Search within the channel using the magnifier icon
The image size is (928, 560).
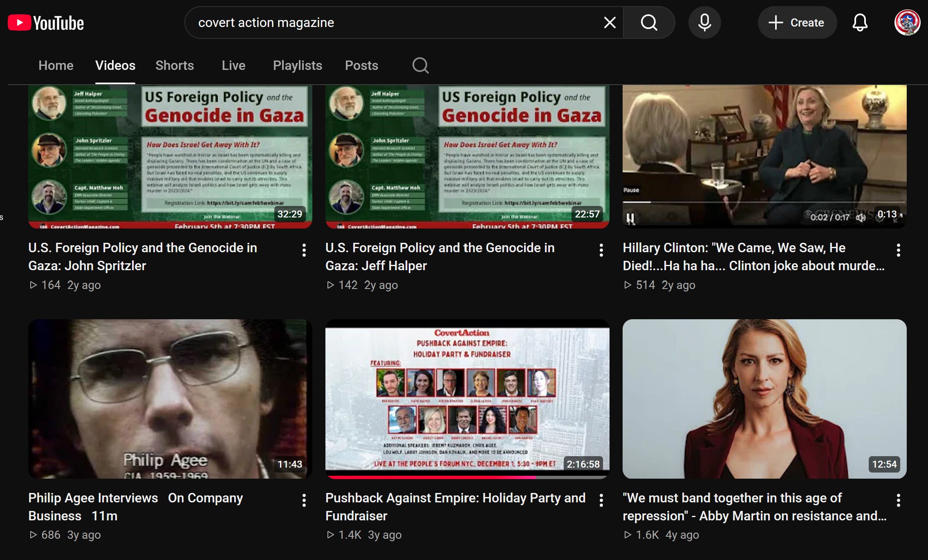click(420, 65)
